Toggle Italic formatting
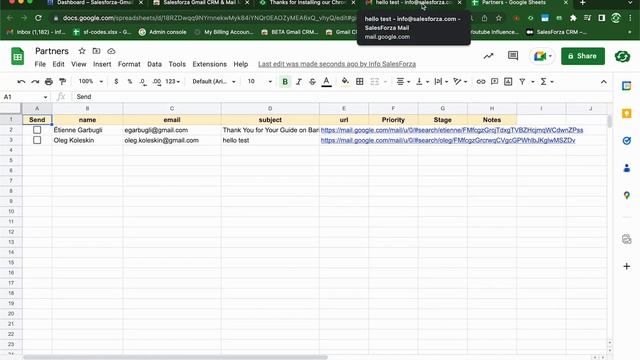The image size is (640, 360). point(299,82)
